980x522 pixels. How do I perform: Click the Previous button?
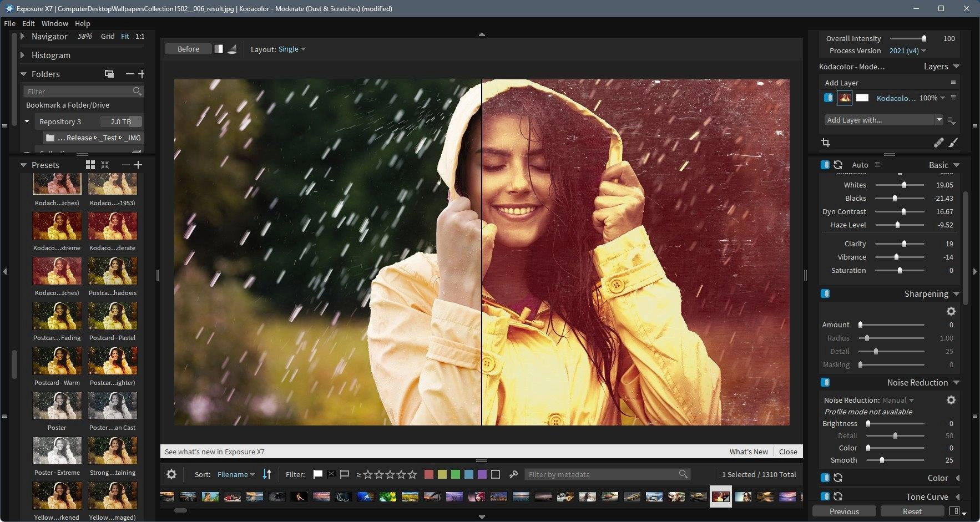click(x=844, y=511)
